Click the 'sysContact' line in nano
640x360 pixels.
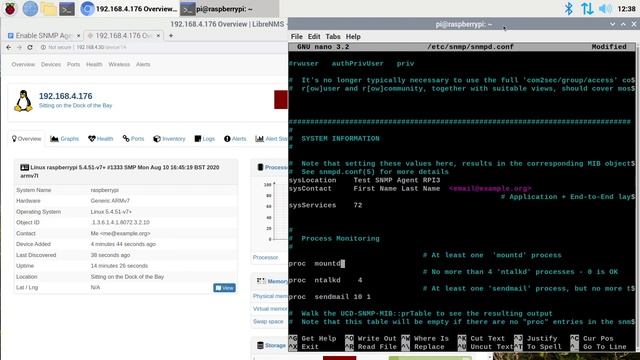coord(410,189)
